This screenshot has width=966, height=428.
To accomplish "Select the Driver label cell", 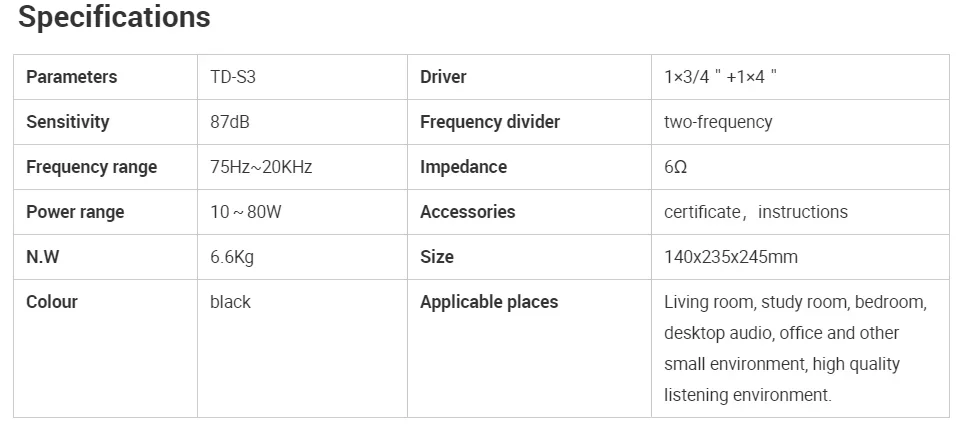I will click(x=443, y=77).
